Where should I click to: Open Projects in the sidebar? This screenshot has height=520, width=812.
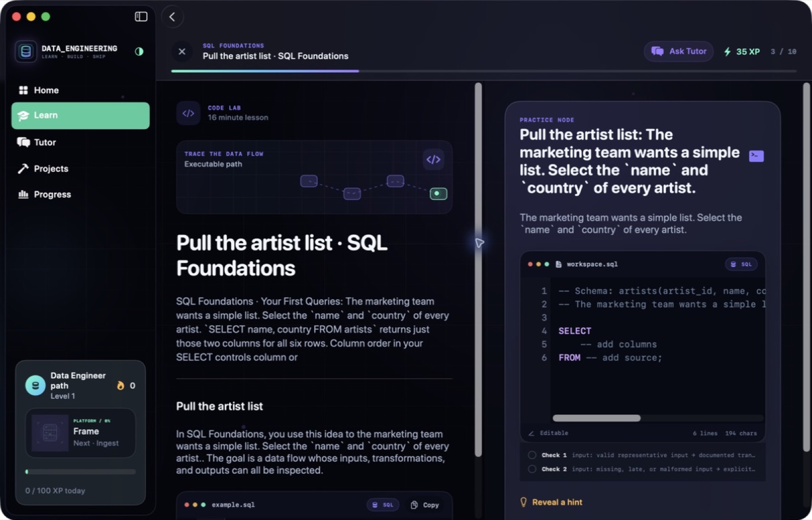80,168
